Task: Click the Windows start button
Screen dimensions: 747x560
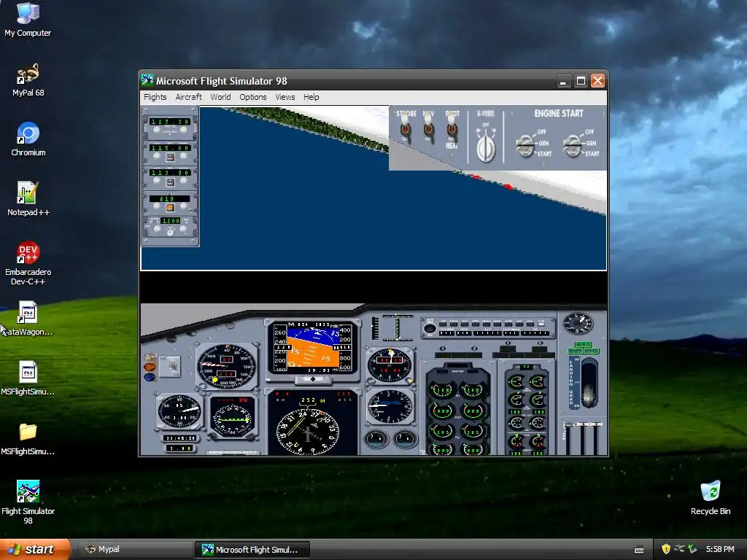Action: click(x=35, y=549)
